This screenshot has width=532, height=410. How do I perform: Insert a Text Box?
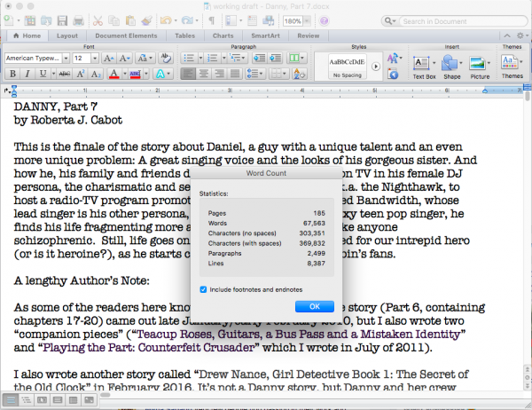[424, 65]
